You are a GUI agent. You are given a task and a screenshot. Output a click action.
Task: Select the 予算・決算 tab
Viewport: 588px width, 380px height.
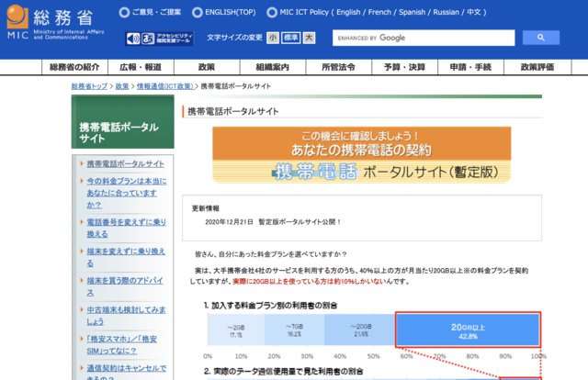(x=403, y=68)
